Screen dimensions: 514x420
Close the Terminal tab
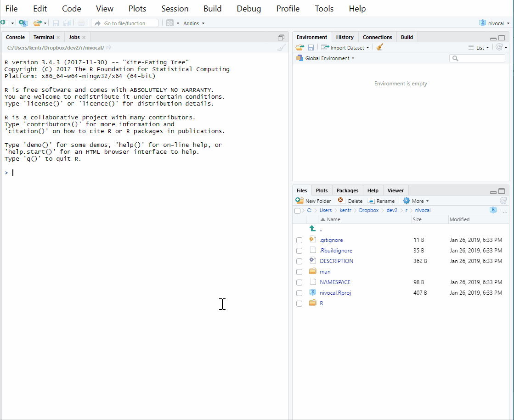pyautogui.click(x=58, y=37)
